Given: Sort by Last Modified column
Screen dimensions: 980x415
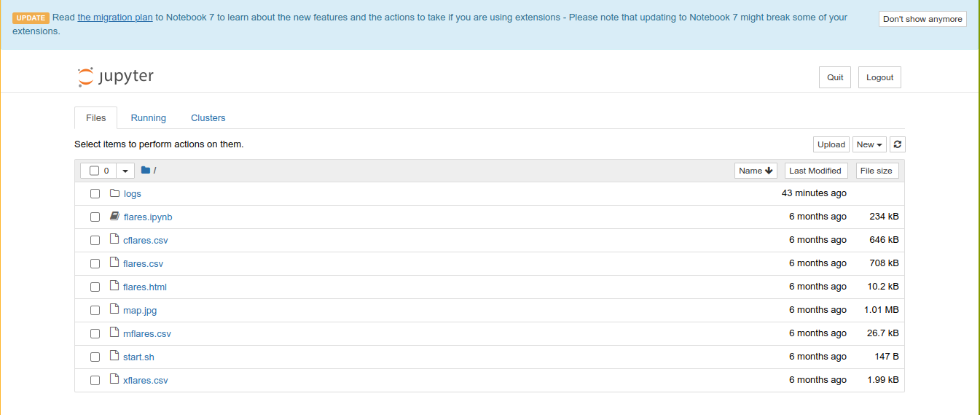Looking at the screenshot, I should pyautogui.click(x=815, y=171).
